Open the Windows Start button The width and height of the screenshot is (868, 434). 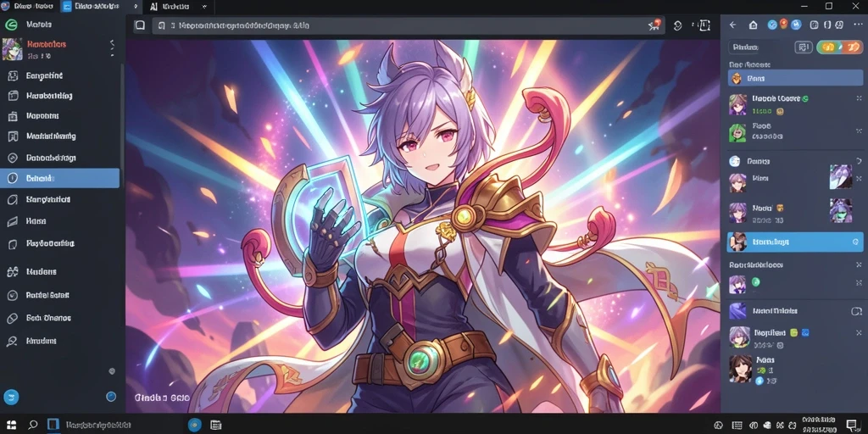pos(11,425)
